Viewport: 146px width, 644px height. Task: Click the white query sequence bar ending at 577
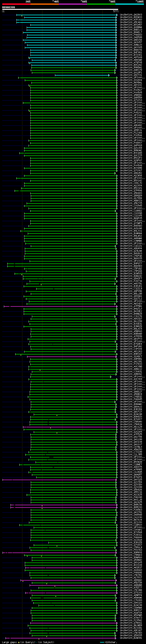(60, 10)
